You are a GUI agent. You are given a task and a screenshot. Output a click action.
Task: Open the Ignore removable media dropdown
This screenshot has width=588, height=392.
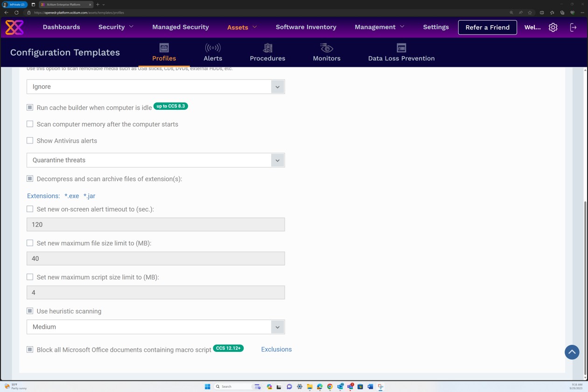click(x=277, y=86)
